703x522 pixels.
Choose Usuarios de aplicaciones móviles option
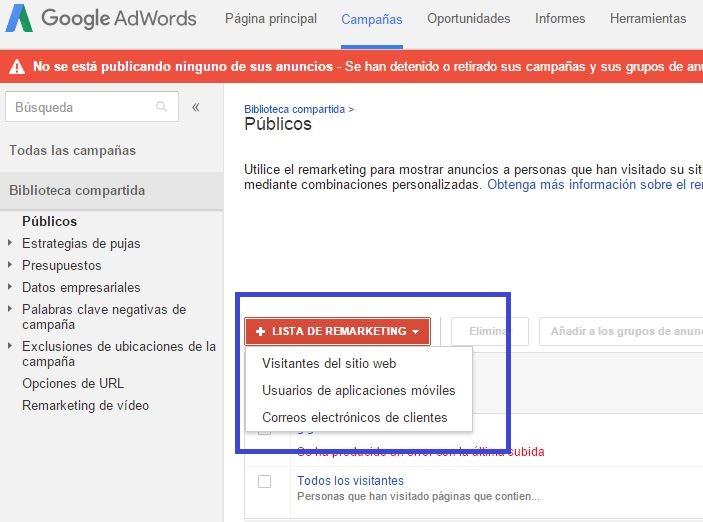click(359, 390)
